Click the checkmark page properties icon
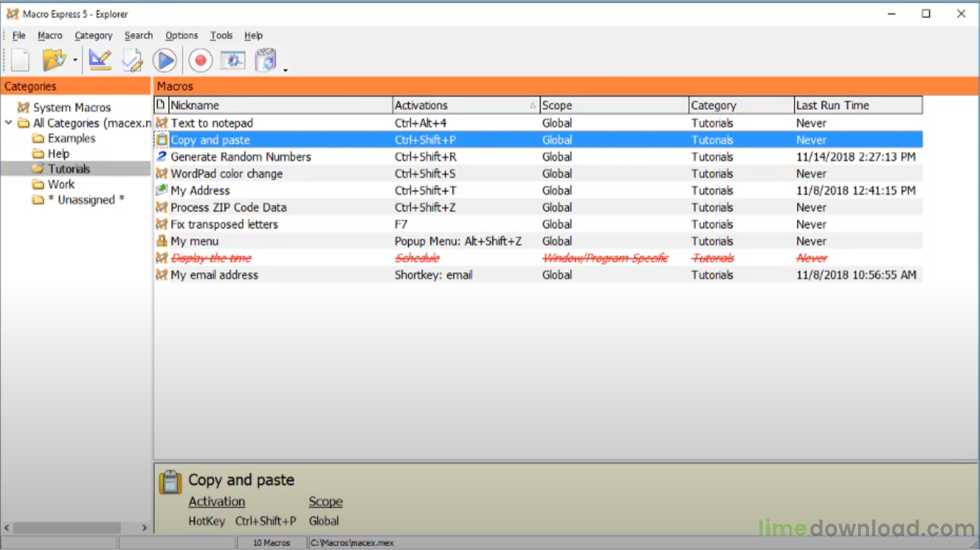 pos(132,61)
